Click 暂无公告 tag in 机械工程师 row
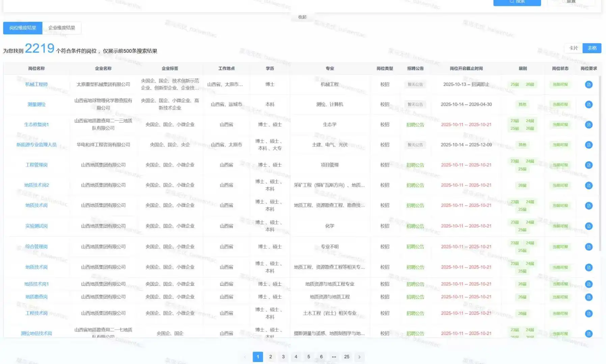 [415, 84]
